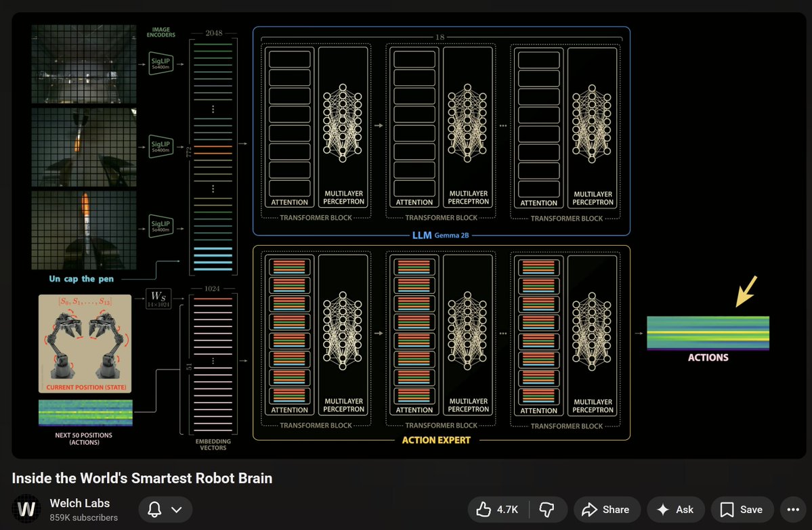The width and height of the screenshot is (812, 530).
Task: Click the thumbs-up Like icon
Action: point(484,510)
